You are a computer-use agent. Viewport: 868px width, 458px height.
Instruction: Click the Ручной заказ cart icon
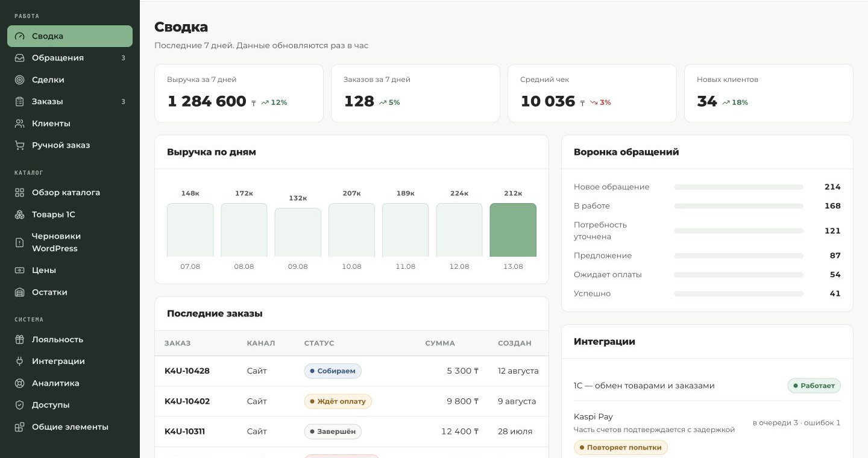20,145
